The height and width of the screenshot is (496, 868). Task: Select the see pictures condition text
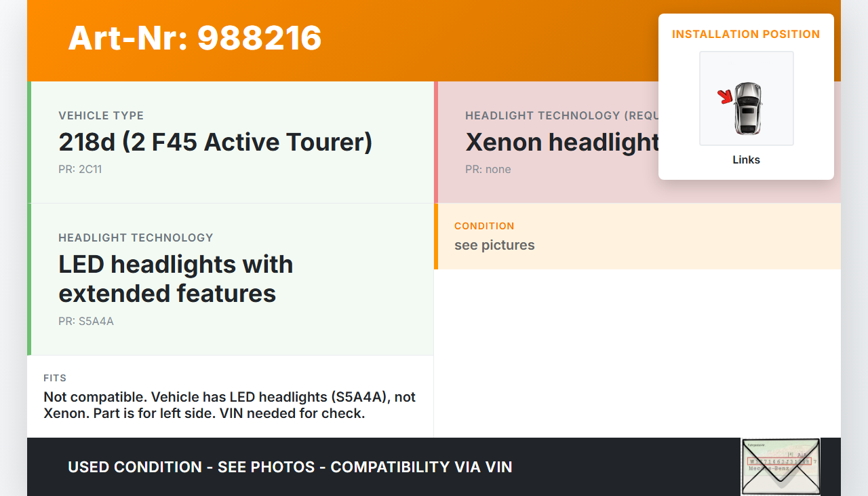(494, 245)
